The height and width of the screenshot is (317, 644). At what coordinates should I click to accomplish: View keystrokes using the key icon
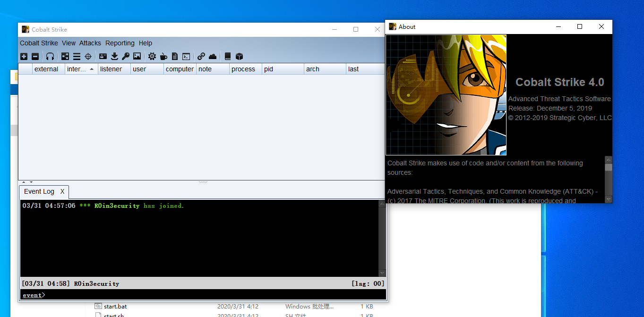pos(126,57)
